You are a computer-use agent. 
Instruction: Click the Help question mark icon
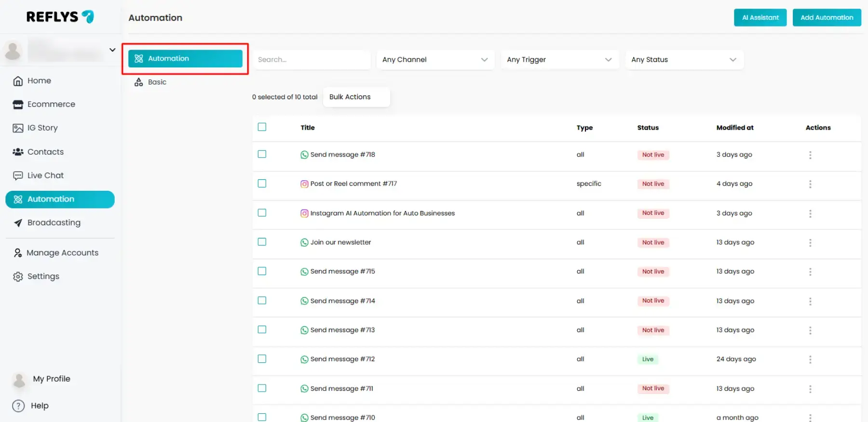18,406
